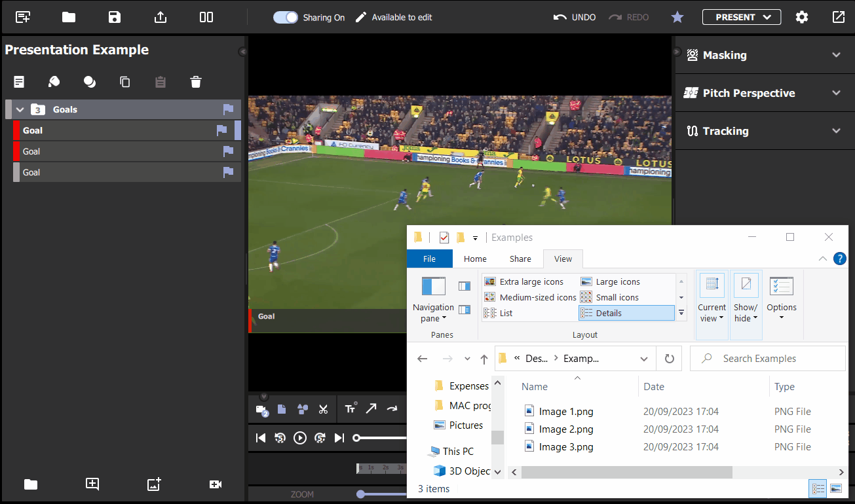Delete the selected clip with the trash icon
This screenshot has width=855, height=504.
point(195,81)
